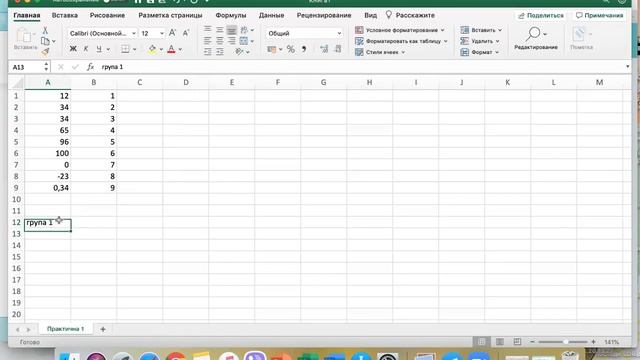Switch to Normal view in status bar
640x360 pixels.
[x=482, y=342]
